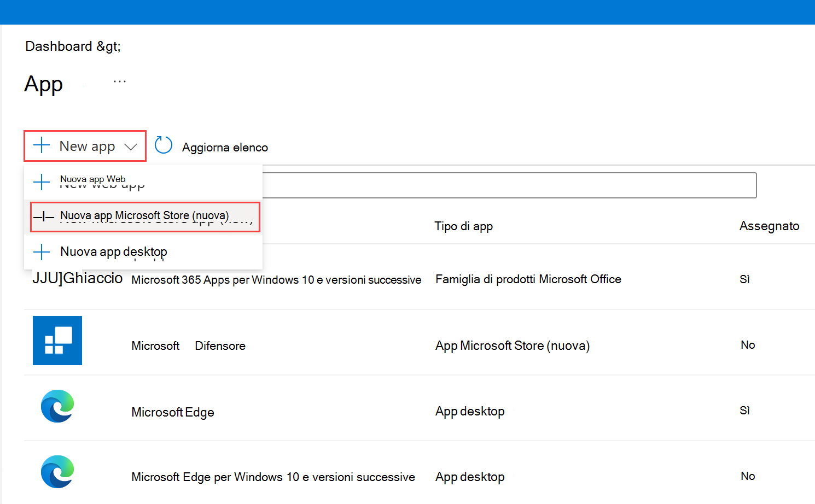
Task: Click the plus icon beside New app
Action: click(x=42, y=146)
